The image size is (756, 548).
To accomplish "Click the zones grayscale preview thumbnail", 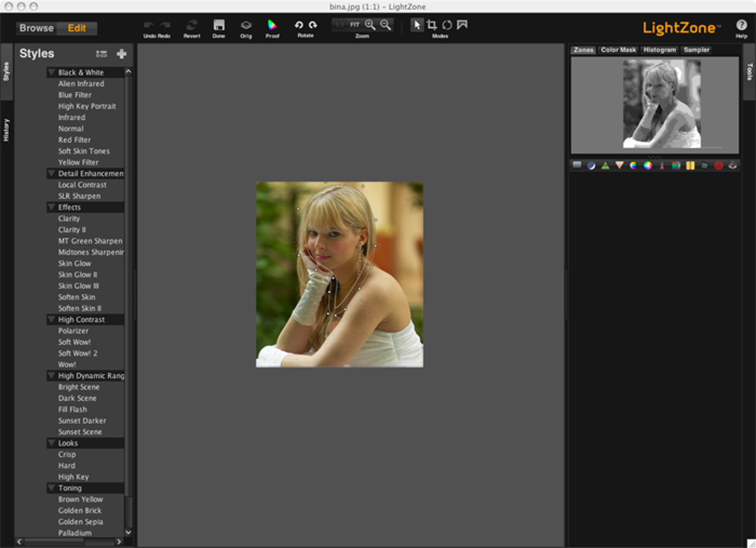I will (x=661, y=104).
